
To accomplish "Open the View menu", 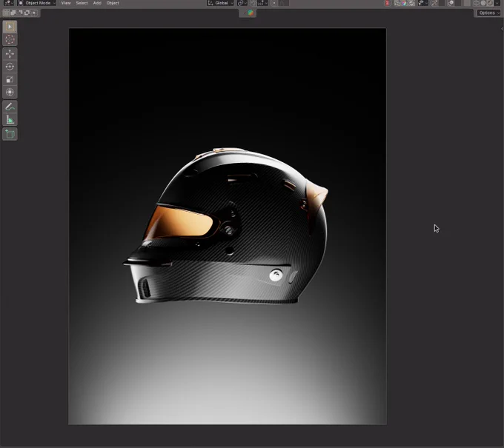I will pos(66,3).
